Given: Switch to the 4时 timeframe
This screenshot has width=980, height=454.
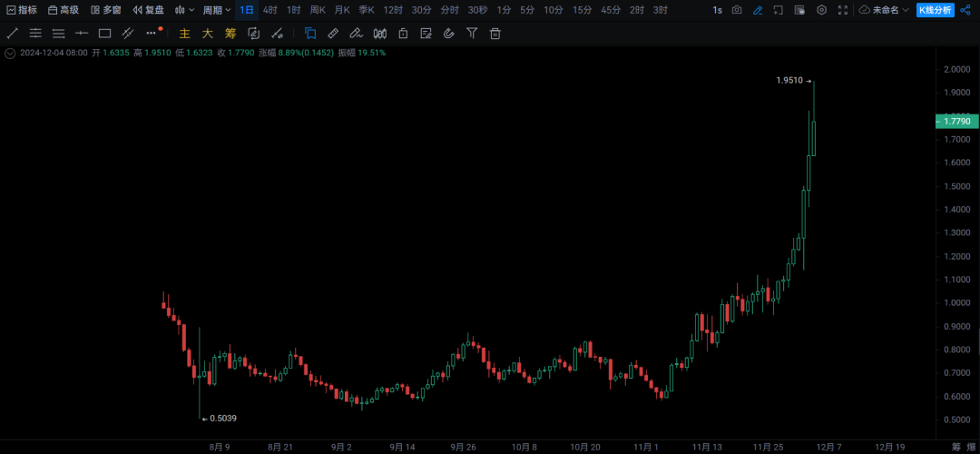Looking at the screenshot, I should pyautogui.click(x=270, y=10).
